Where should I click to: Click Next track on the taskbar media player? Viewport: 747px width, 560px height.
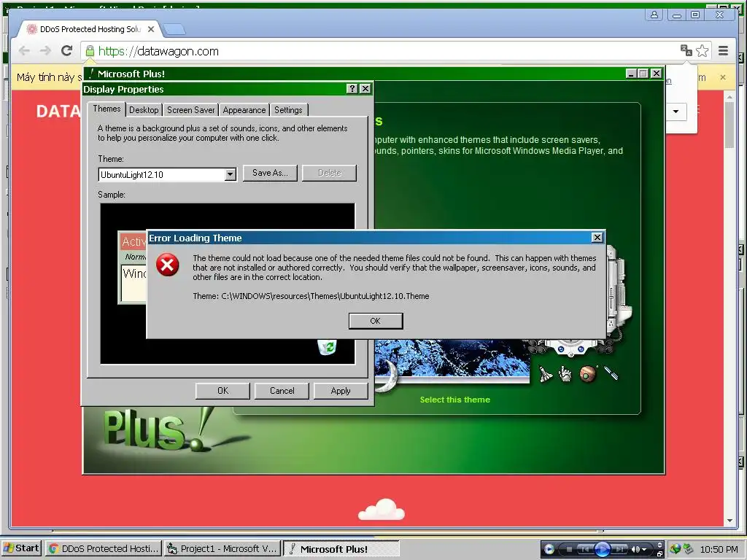(620, 549)
